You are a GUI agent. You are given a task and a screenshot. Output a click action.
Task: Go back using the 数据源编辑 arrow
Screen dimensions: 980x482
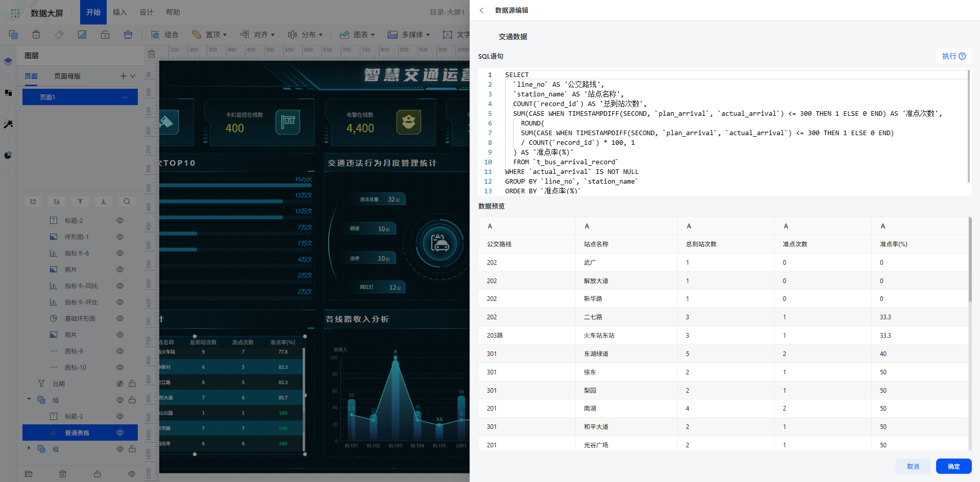point(481,10)
